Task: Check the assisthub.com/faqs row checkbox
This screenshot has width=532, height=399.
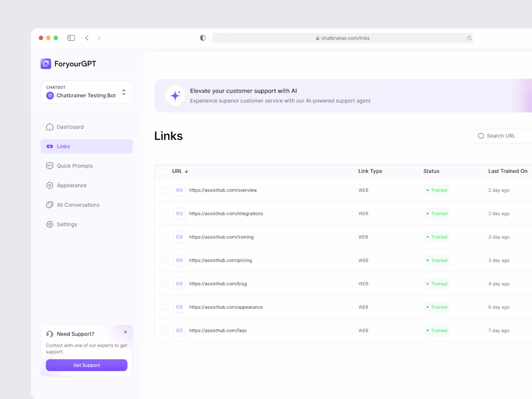Action: [165, 330]
